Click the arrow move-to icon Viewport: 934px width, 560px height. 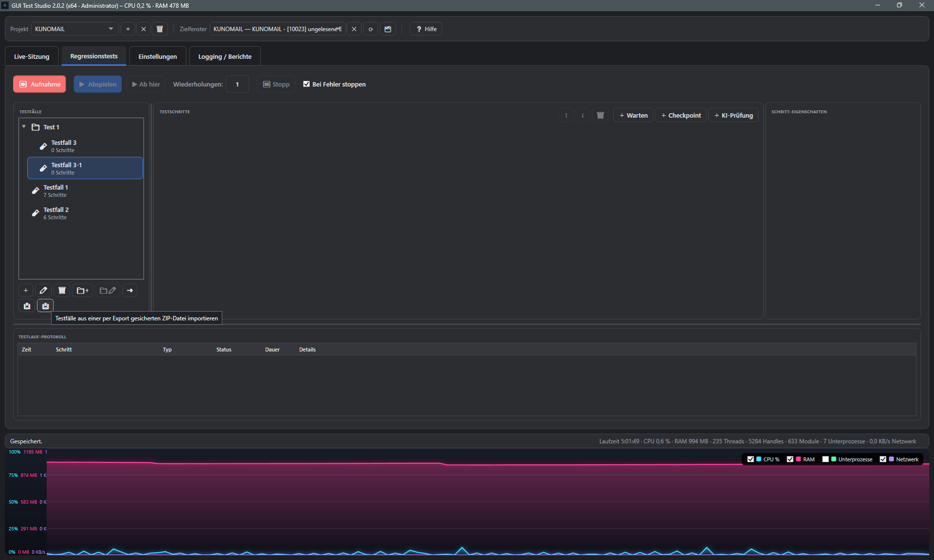[130, 291]
